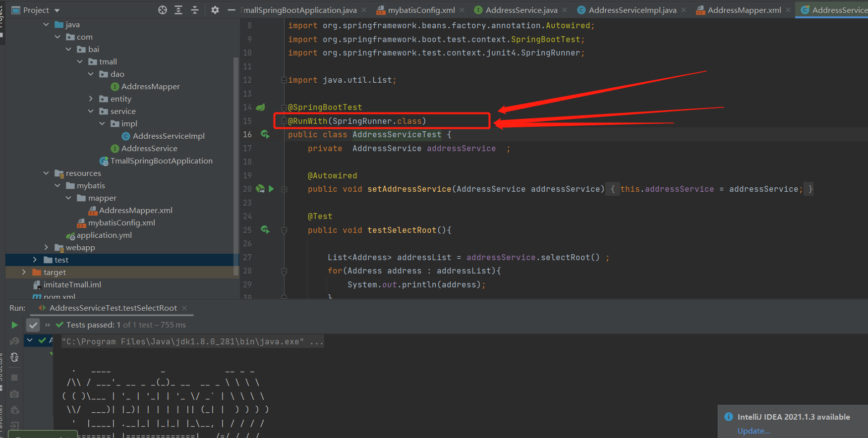Collapse the impl package node
This screenshot has height=438, width=868.
pos(102,123)
